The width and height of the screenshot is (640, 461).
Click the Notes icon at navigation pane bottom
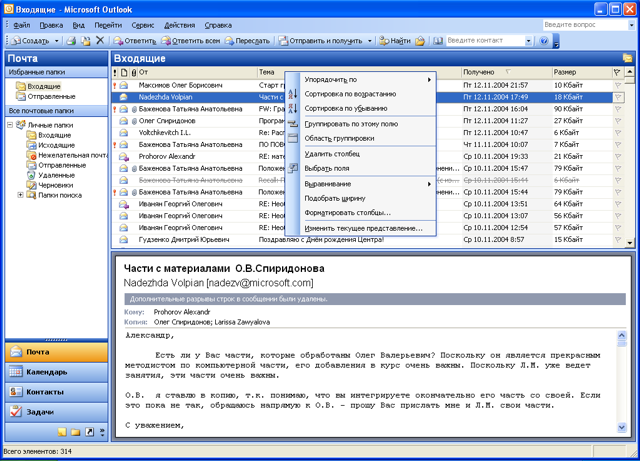(62, 432)
